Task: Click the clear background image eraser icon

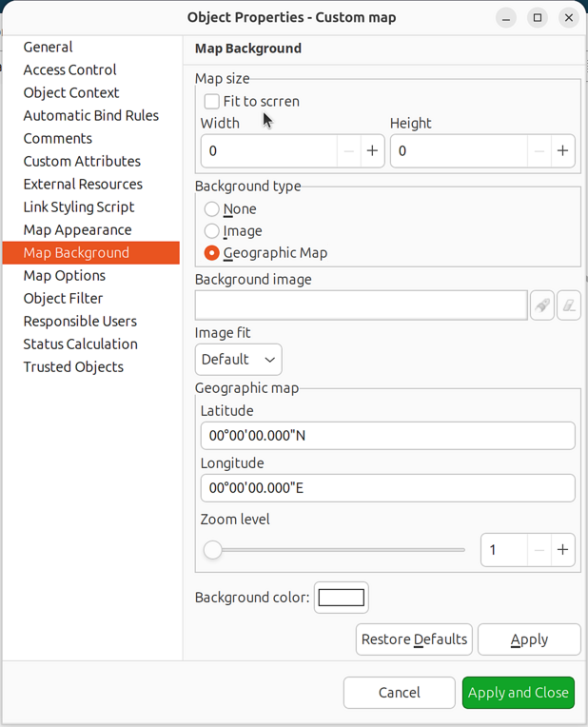Action: point(569,305)
